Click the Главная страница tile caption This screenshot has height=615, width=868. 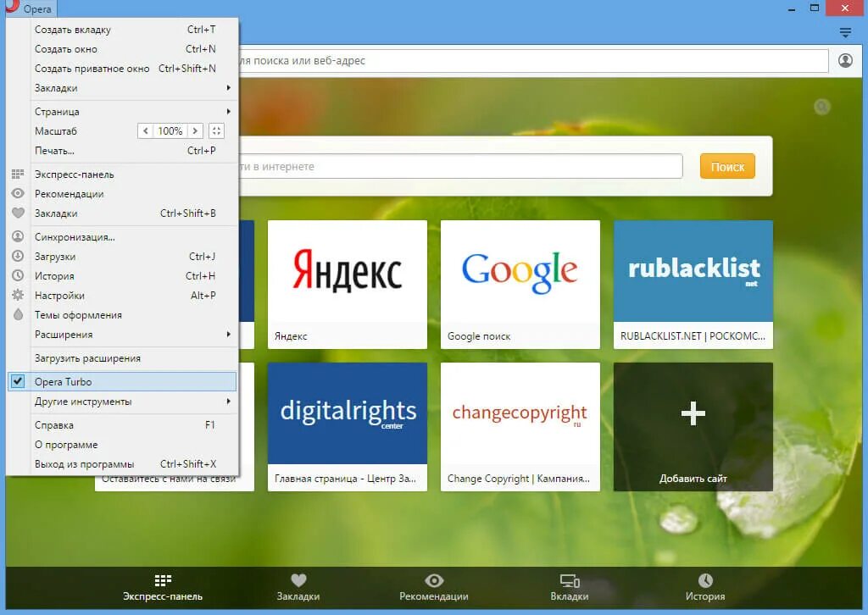coord(345,479)
